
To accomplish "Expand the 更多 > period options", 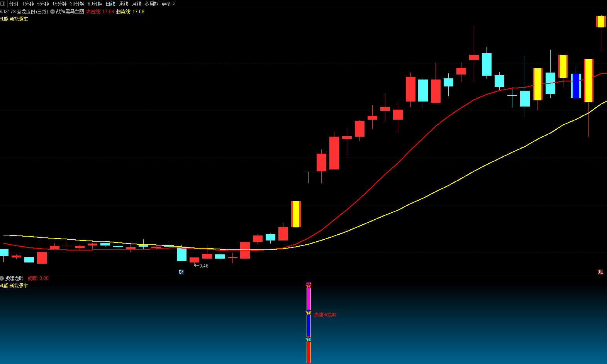I will click(168, 4).
